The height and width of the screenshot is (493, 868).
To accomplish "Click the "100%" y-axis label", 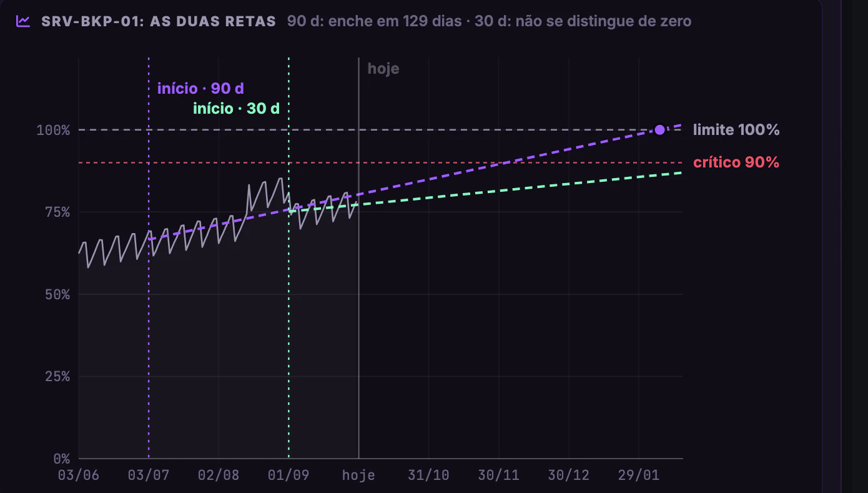I will coord(53,131).
